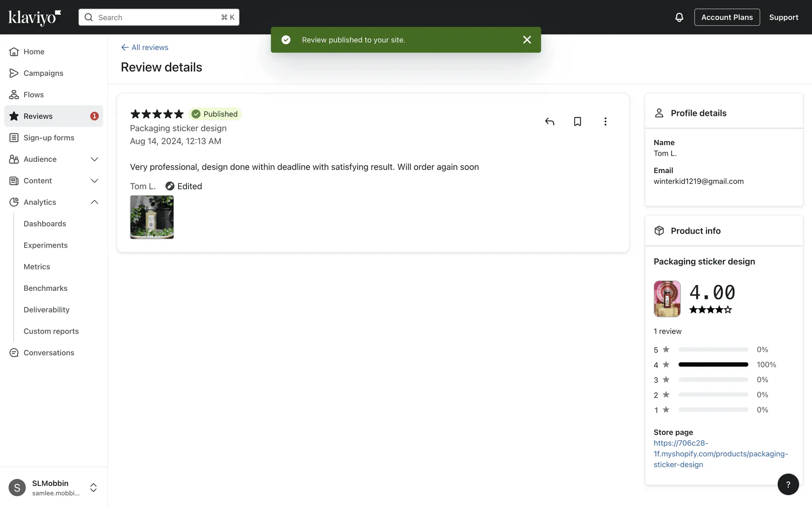The height and width of the screenshot is (508, 812).
Task: Open Campaigns in the sidebar
Action: tap(43, 73)
